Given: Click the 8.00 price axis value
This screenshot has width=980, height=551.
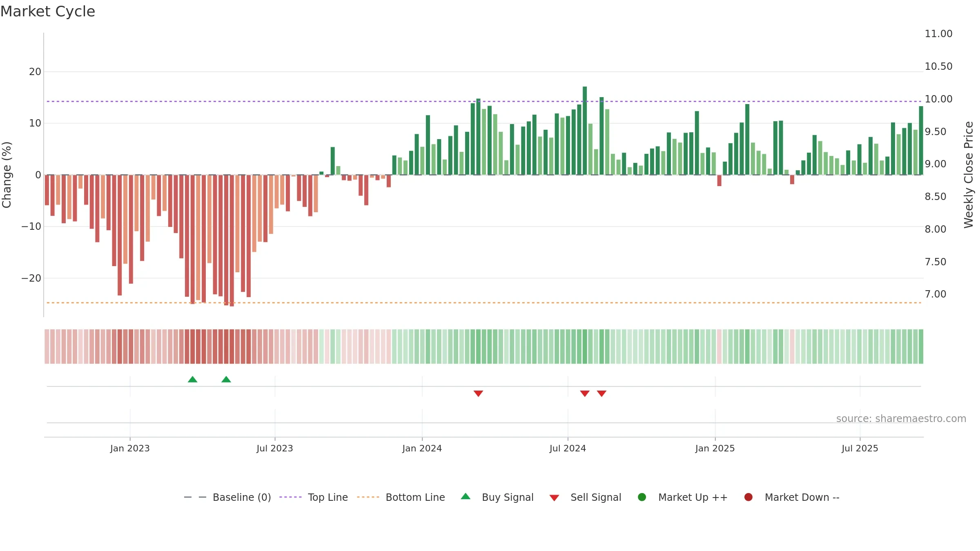Looking at the screenshot, I should click(935, 229).
